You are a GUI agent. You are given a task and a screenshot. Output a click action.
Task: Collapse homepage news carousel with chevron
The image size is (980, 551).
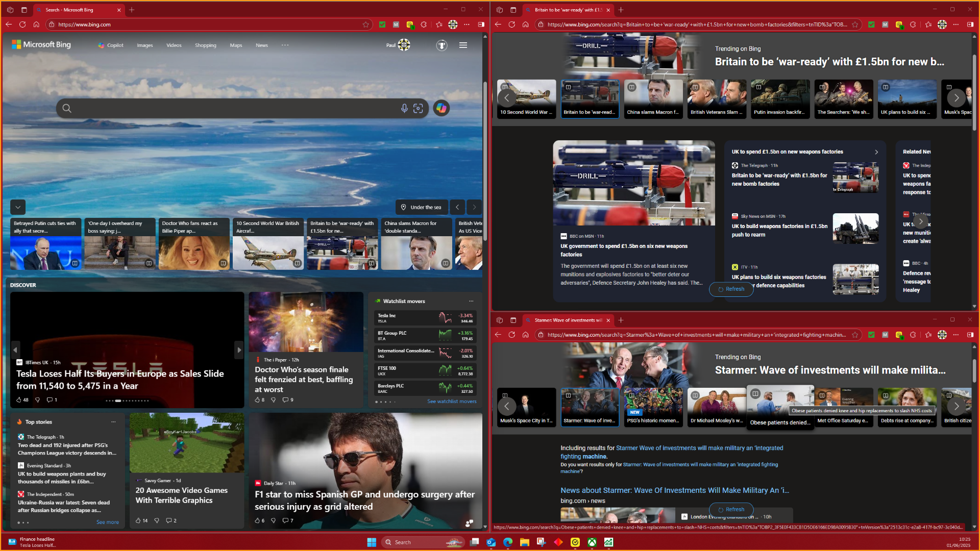coord(18,207)
